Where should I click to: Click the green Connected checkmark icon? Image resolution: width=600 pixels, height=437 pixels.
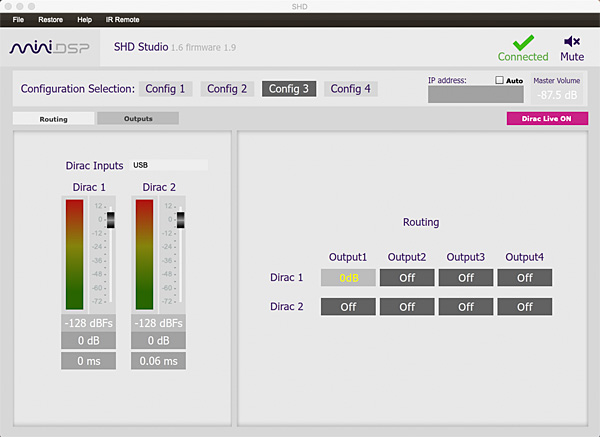[x=523, y=42]
